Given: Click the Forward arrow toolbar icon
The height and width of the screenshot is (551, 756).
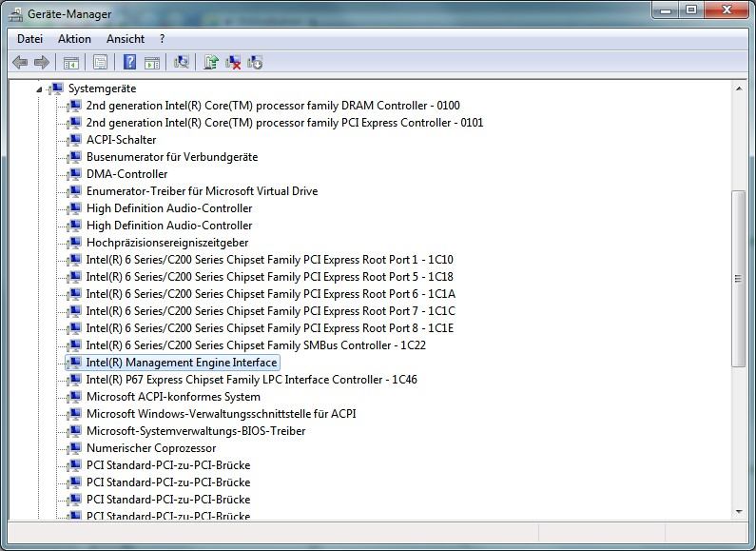Looking at the screenshot, I should pyautogui.click(x=42, y=62).
